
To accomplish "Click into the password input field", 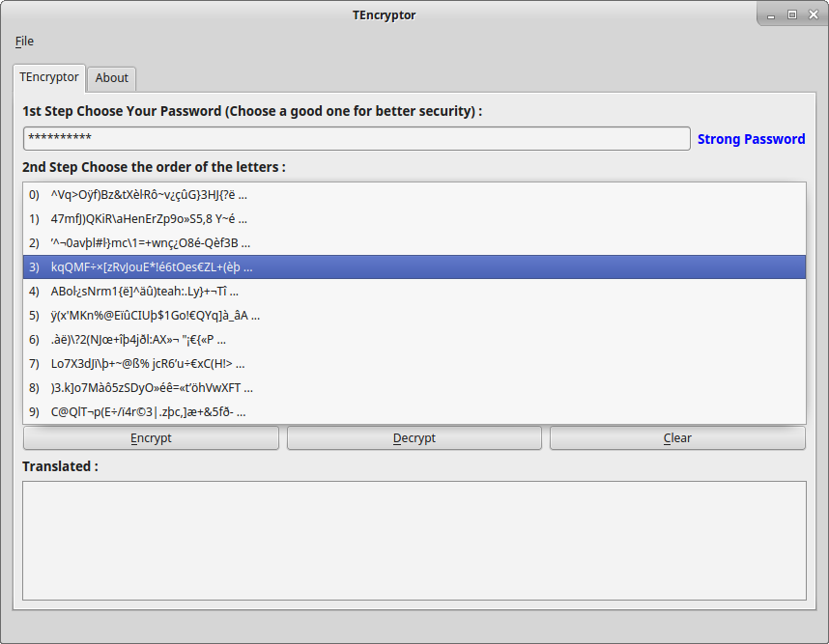I will pos(357,138).
